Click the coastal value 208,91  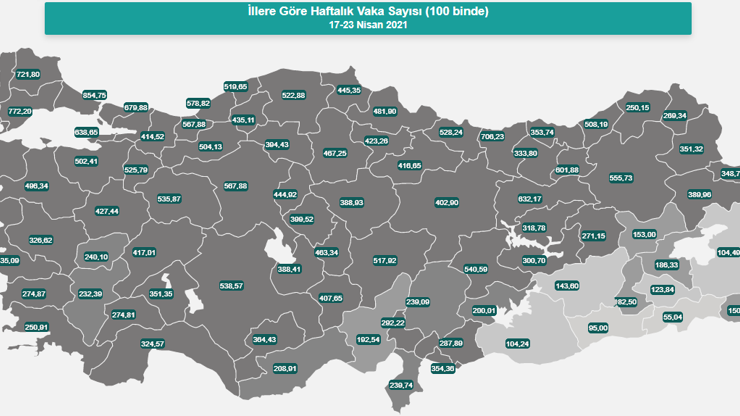click(285, 369)
